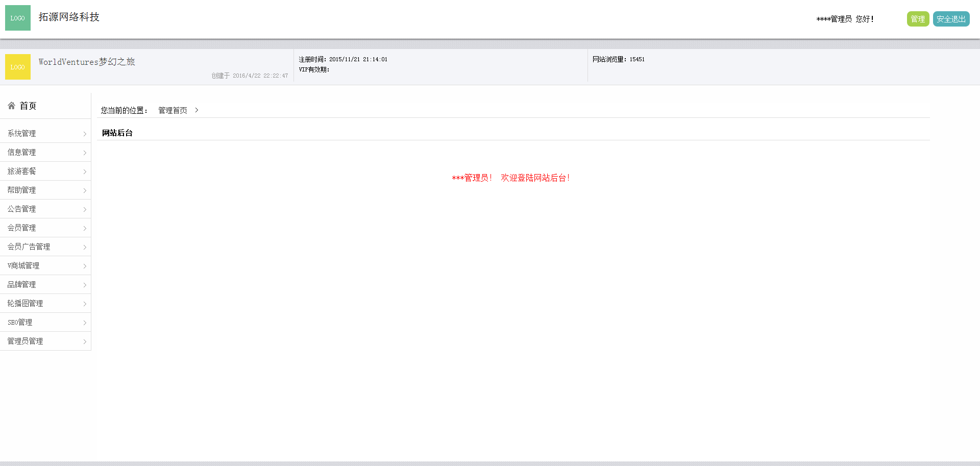Image resolution: width=980 pixels, height=466 pixels.
Task: Click the 拓源网络科技 title text
Action: point(69,17)
